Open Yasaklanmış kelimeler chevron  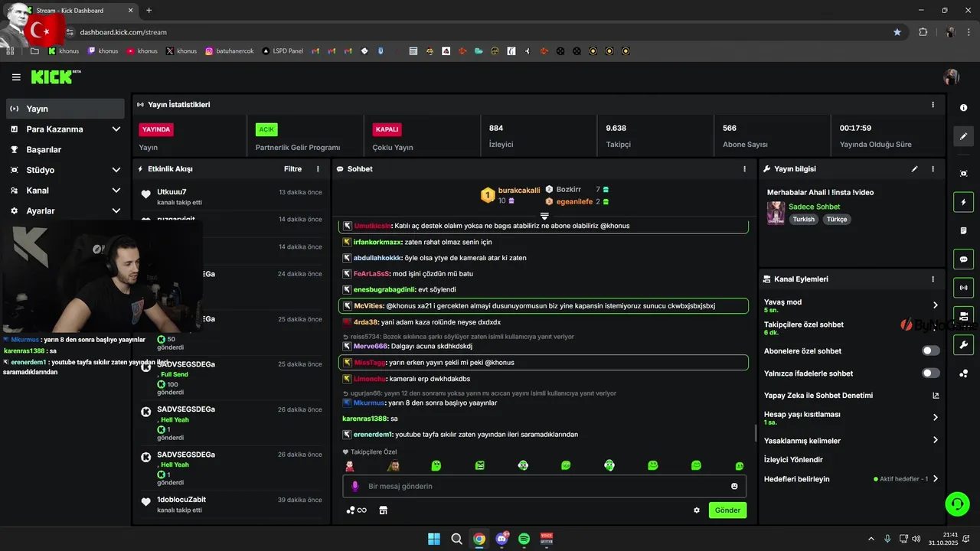[x=935, y=441]
